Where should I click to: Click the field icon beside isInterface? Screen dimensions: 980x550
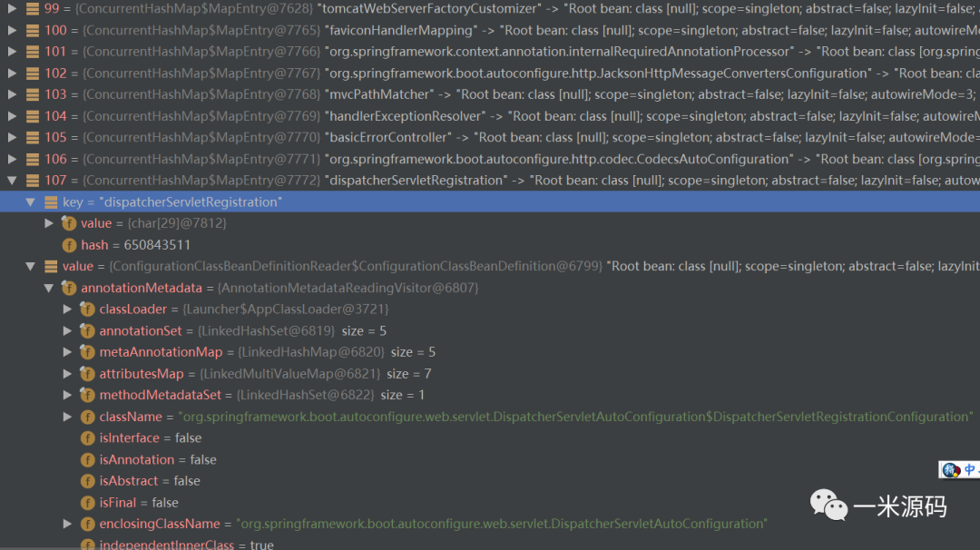point(87,438)
